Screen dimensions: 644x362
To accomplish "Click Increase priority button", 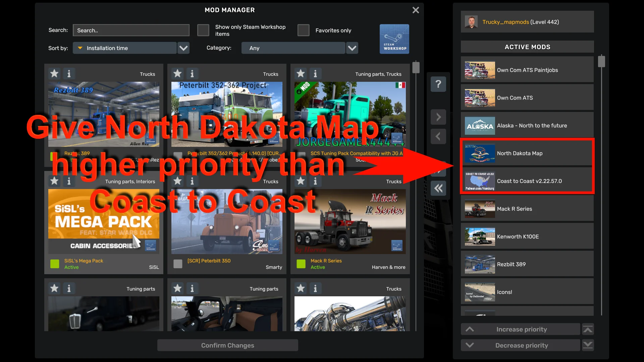I will point(521,329).
